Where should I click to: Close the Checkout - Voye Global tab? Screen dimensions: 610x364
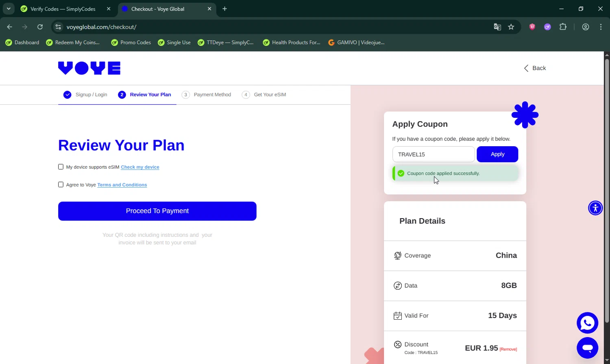click(x=209, y=9)
